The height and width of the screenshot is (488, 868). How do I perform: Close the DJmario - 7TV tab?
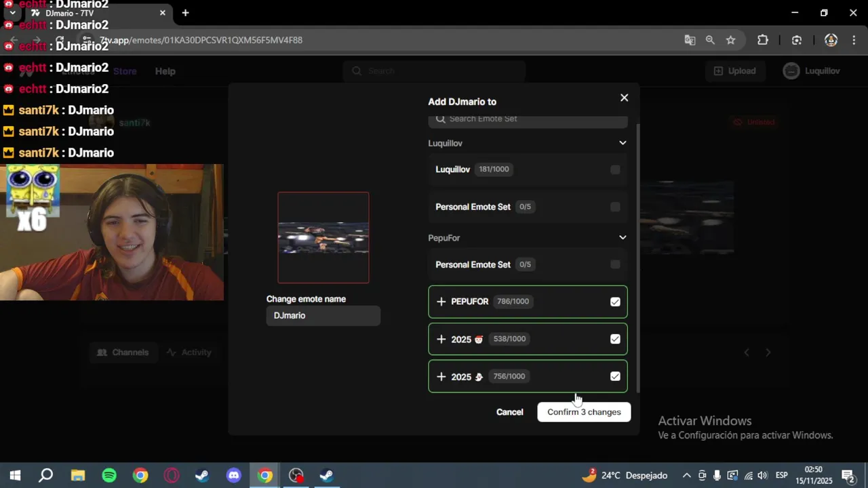click(x=163, y=13)
